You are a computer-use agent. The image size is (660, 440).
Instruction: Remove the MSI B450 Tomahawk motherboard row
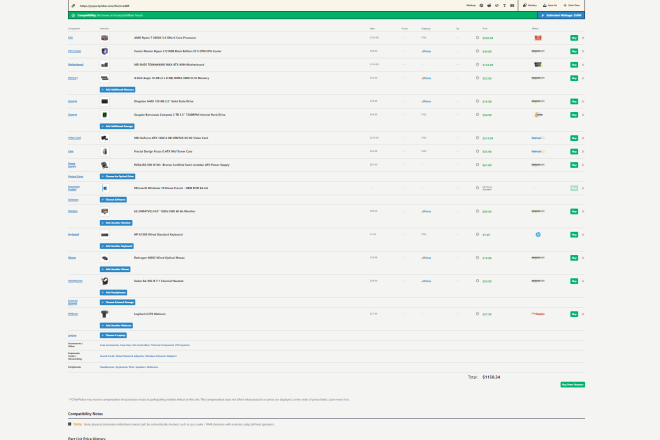click(583, 65)
